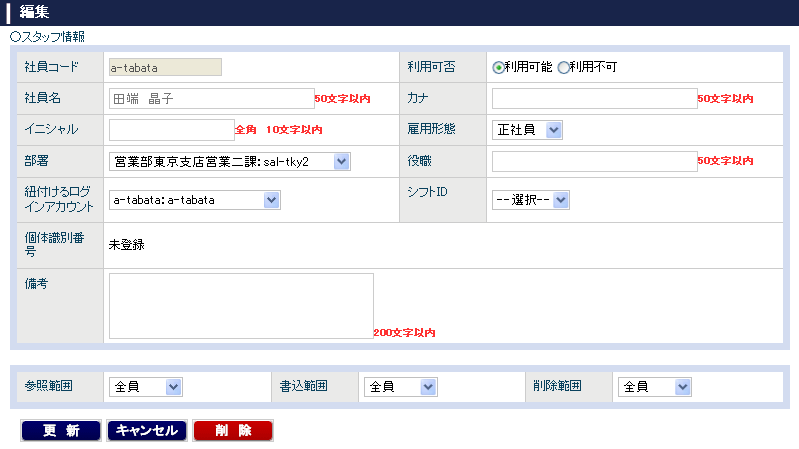Open the 書込範囲 dropdown
799x449 pixels.
click(401, 387)
